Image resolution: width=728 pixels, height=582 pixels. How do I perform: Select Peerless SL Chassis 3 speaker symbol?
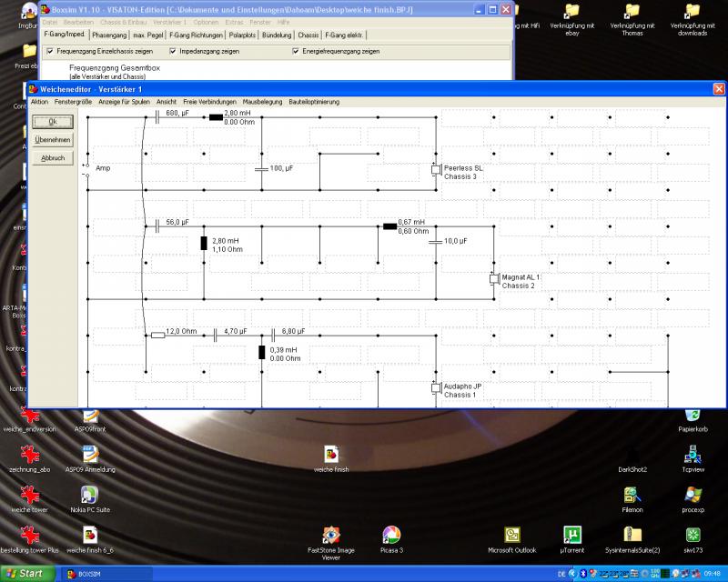pos(436,170)
